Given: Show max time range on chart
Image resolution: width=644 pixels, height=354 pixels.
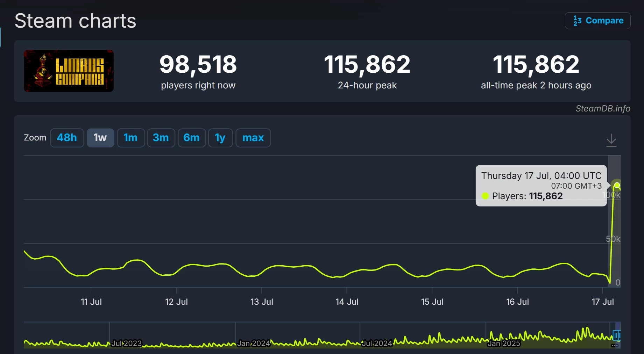Looking at the screenshot, I should (253, 138).
